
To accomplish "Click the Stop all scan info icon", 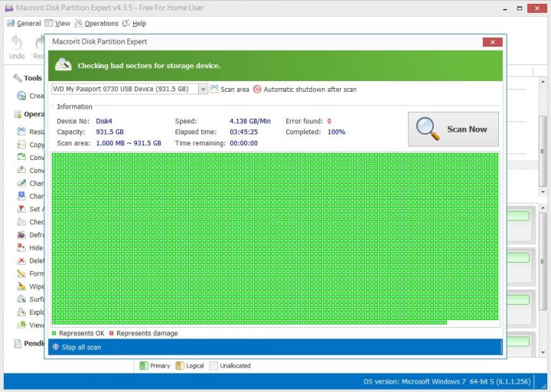I will click(x=56, y=347).
